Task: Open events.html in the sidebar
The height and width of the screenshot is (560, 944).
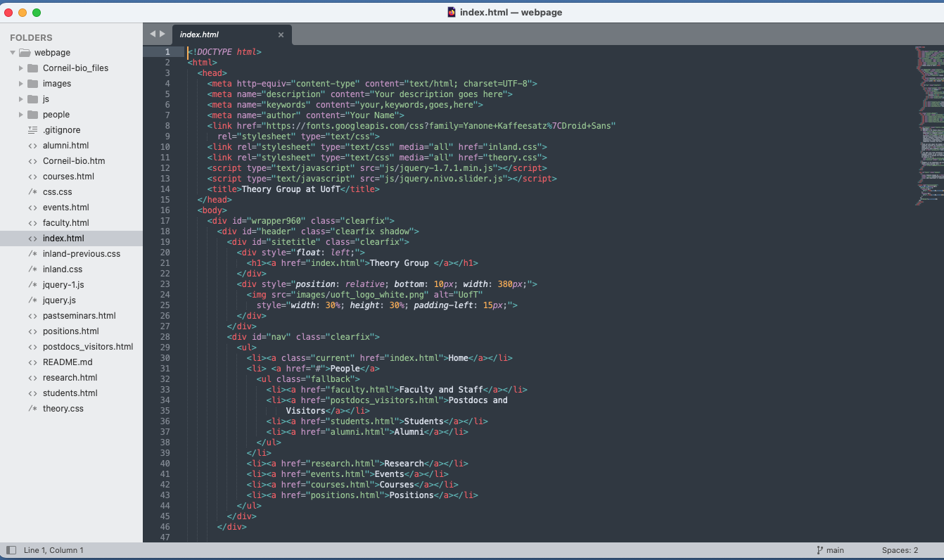Action: pos(66,208)
